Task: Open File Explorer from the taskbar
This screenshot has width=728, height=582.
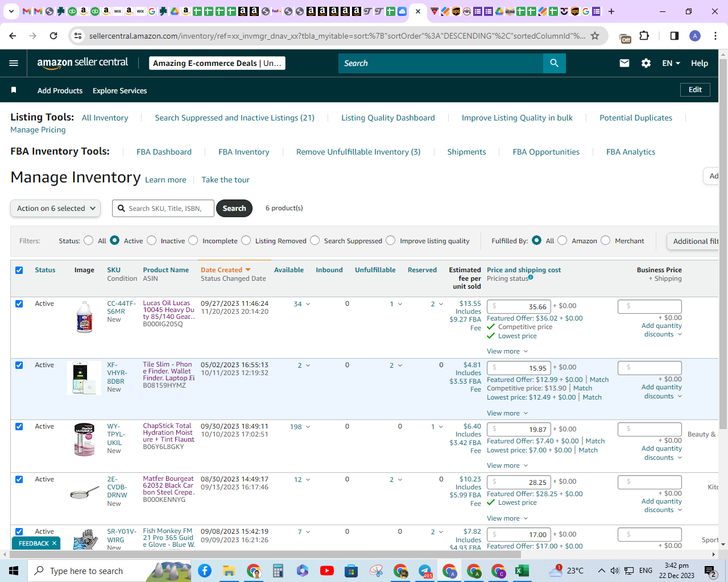Action: (229, 571)
